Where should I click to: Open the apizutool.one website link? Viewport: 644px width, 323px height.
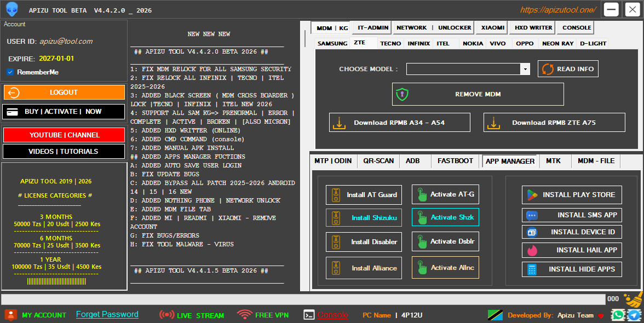[558, 10]
